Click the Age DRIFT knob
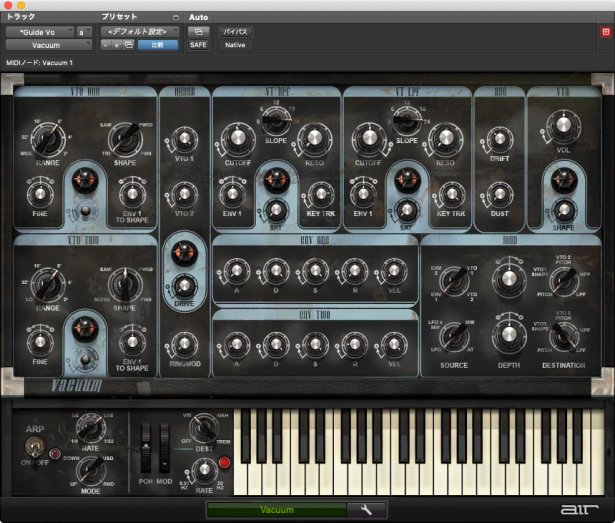The width and height of the screenshot is (615, 523). 500,140
